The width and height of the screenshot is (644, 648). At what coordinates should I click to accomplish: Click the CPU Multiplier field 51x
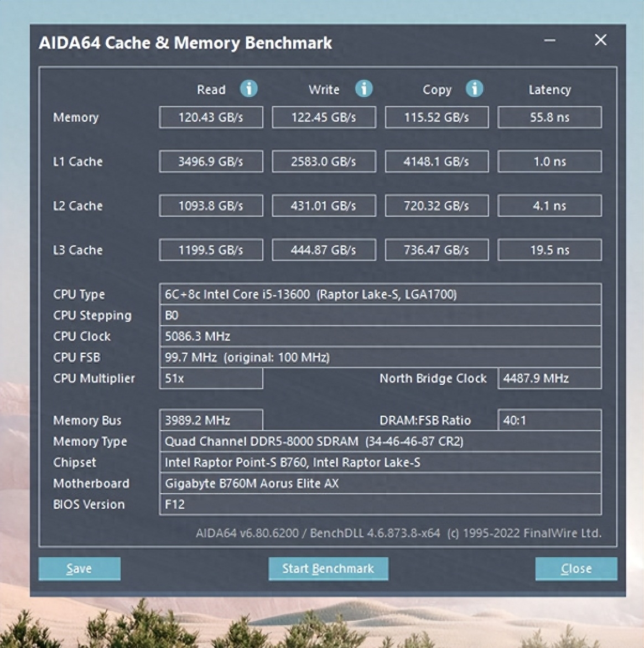point(211,379)
